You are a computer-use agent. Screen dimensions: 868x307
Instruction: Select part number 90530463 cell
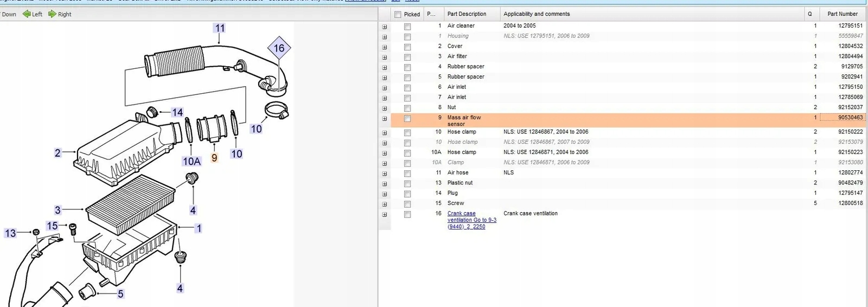[x=843, y=117]
